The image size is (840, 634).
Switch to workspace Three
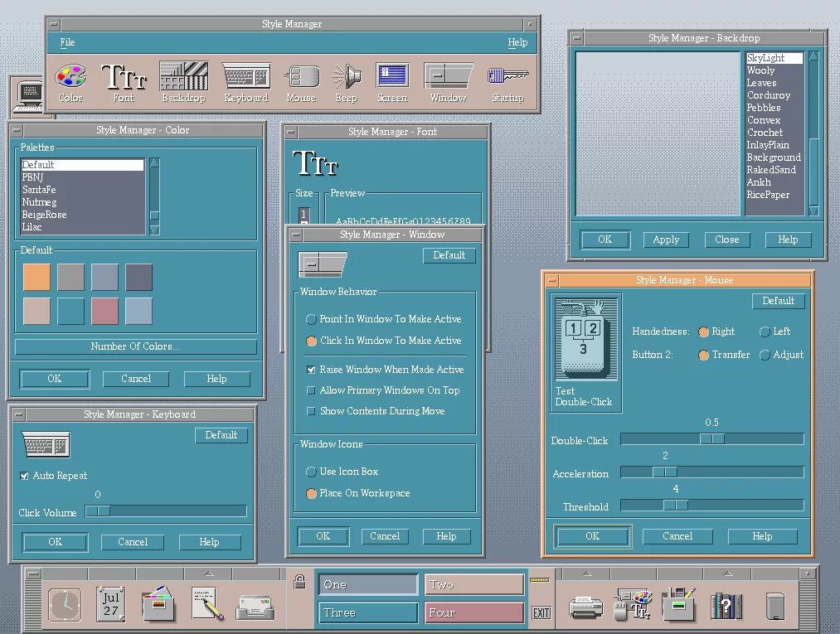(367, 612)
